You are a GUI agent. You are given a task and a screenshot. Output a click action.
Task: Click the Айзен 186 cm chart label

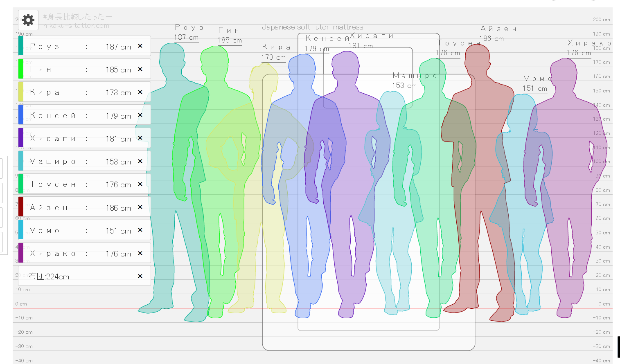491,38
